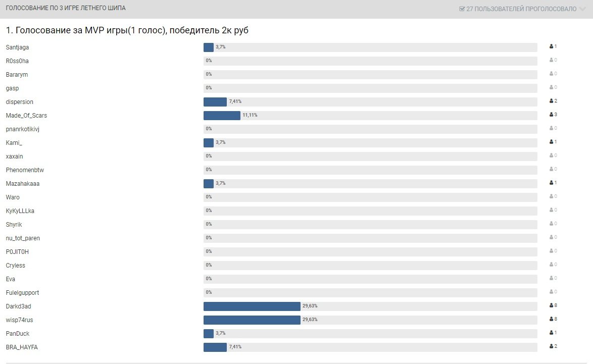This screenshot has height=364, width=593.
Task: Click the checkmark icon before 27 users voted
Action: (462, 9)
